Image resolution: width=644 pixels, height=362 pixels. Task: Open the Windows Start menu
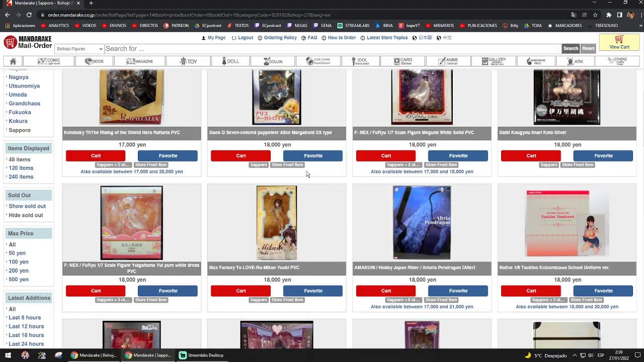pos(8,355)
